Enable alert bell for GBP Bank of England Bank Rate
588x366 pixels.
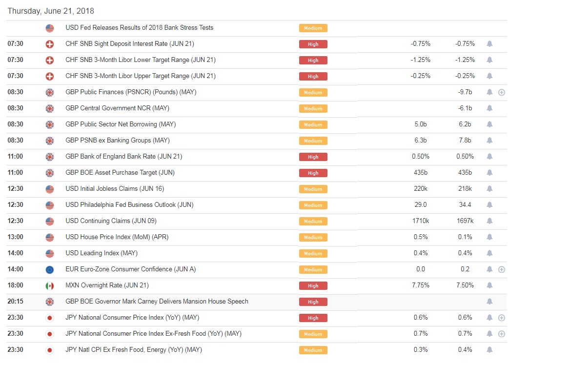pos(489,157)
